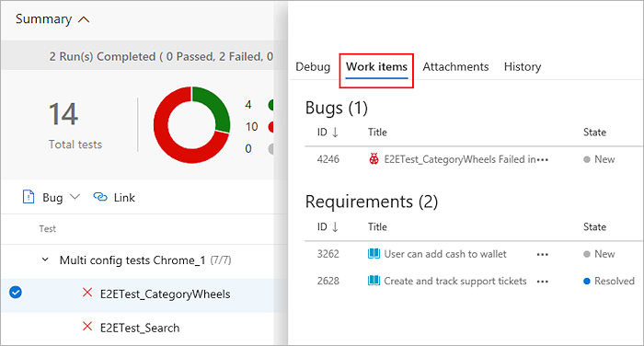Click the Requirements (2) heading
644x346 pixels.
[372, 202]
